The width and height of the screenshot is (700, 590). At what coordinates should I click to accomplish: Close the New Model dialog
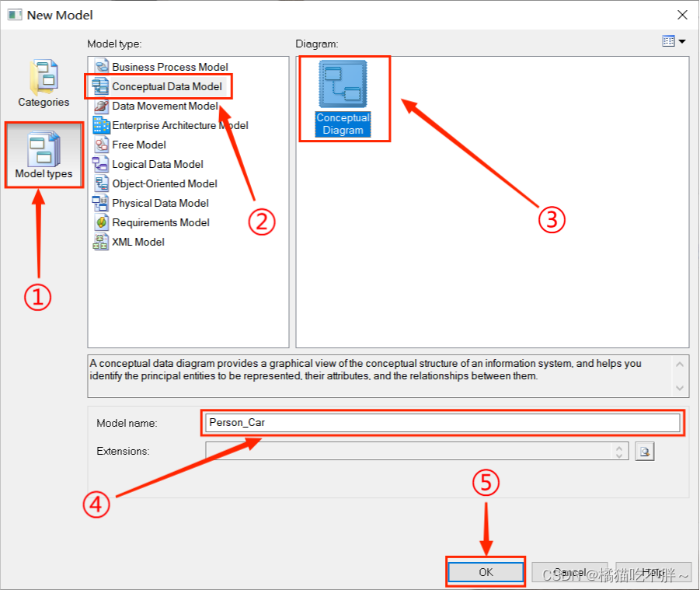tap(682, 15)
